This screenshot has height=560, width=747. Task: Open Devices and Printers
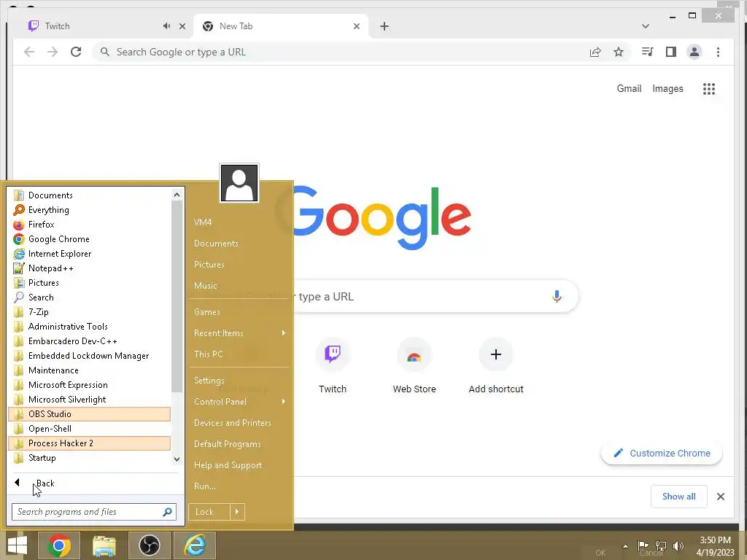point(239,423)
